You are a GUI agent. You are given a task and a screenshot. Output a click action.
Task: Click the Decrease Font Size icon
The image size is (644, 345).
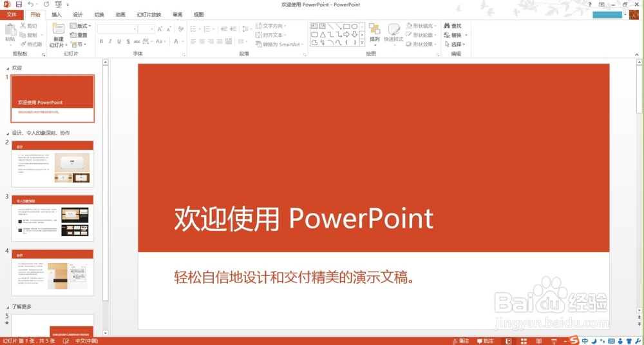point(169,29)
